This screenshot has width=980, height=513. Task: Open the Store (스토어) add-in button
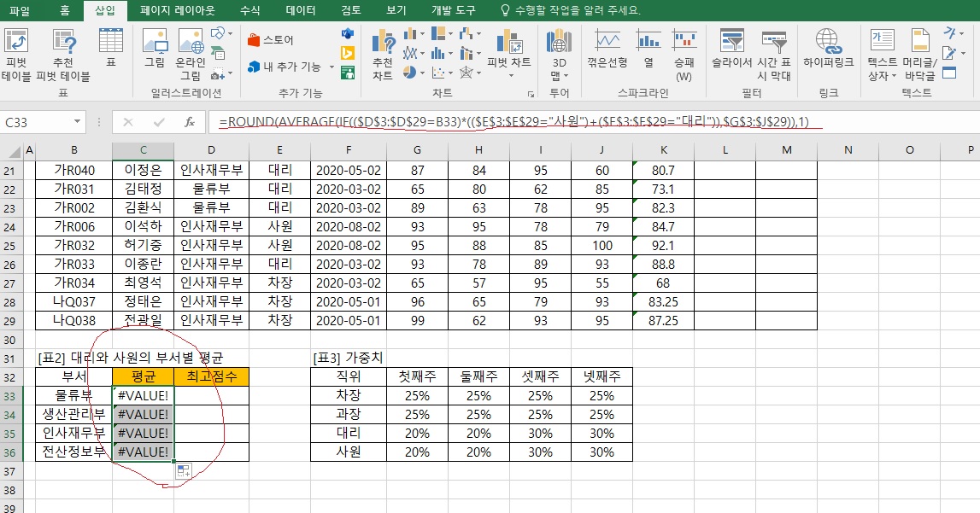[271, 40]
